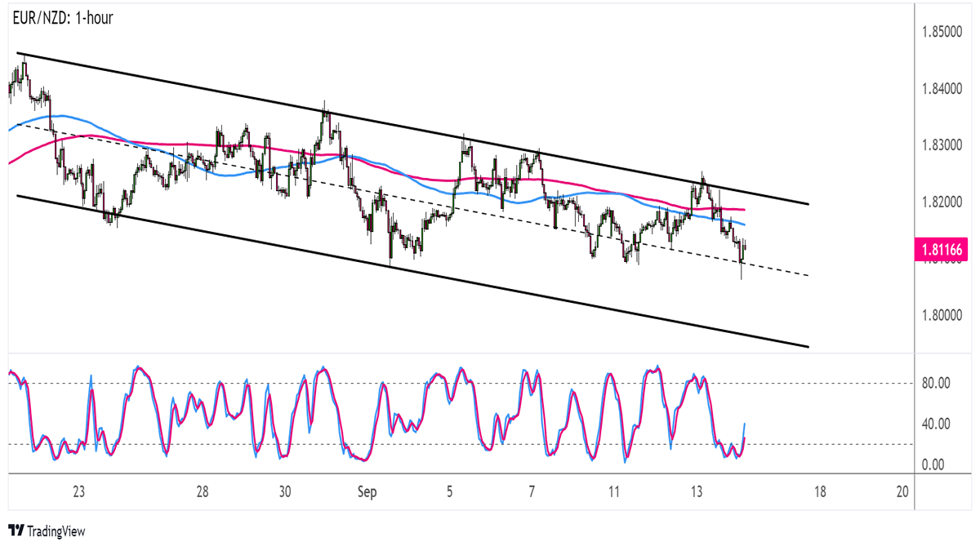980x551 pixels.
Task: Jump to the Sep date marker
Action: coord(366,492)
